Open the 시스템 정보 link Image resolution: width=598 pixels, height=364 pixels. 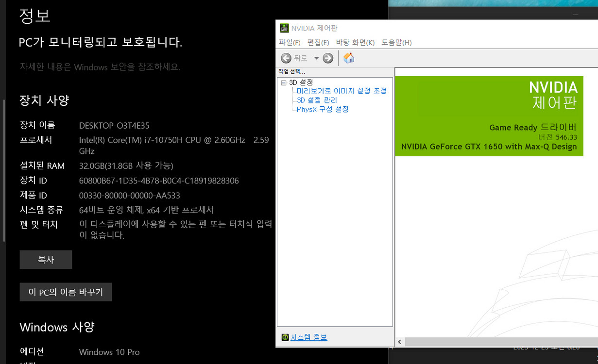pos(308,337)
